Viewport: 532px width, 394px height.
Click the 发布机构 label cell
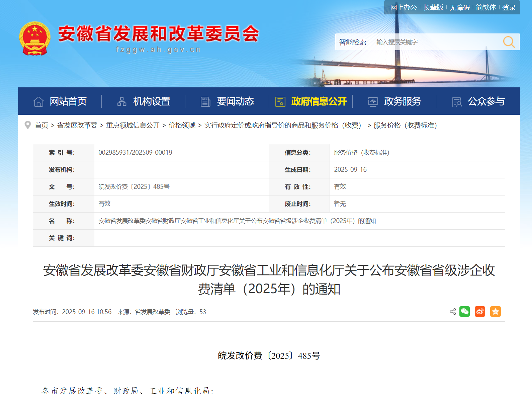[64, 170]
